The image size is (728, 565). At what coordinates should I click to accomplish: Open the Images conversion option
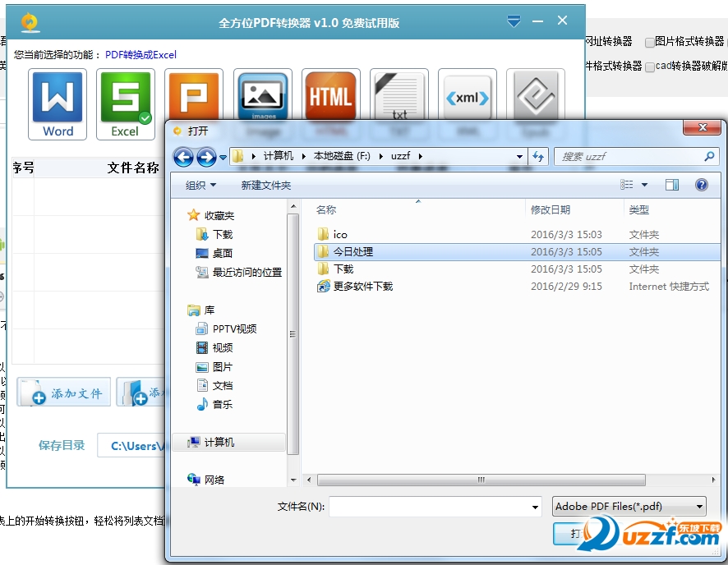262,97
